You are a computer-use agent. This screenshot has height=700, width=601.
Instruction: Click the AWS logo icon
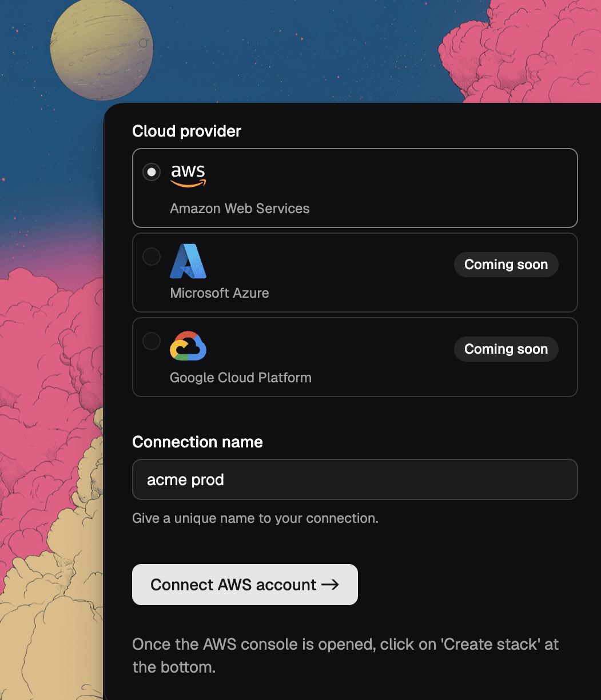188,175
